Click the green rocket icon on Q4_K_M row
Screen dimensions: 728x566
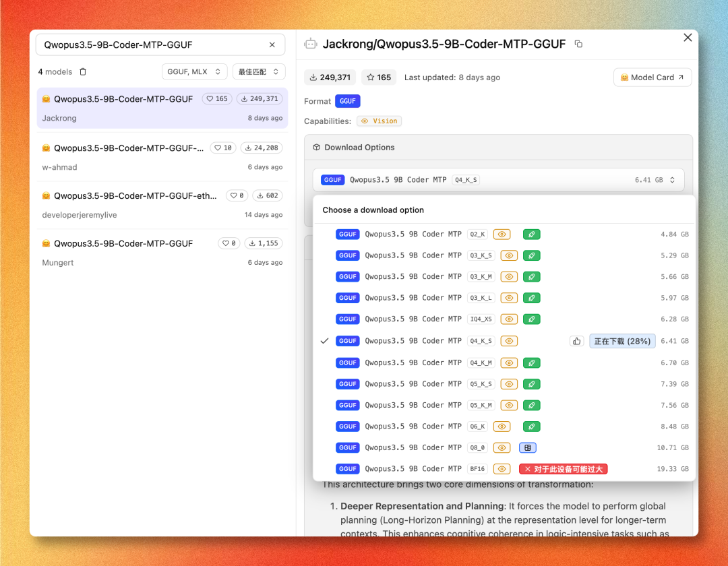click(x=532, y=363)
